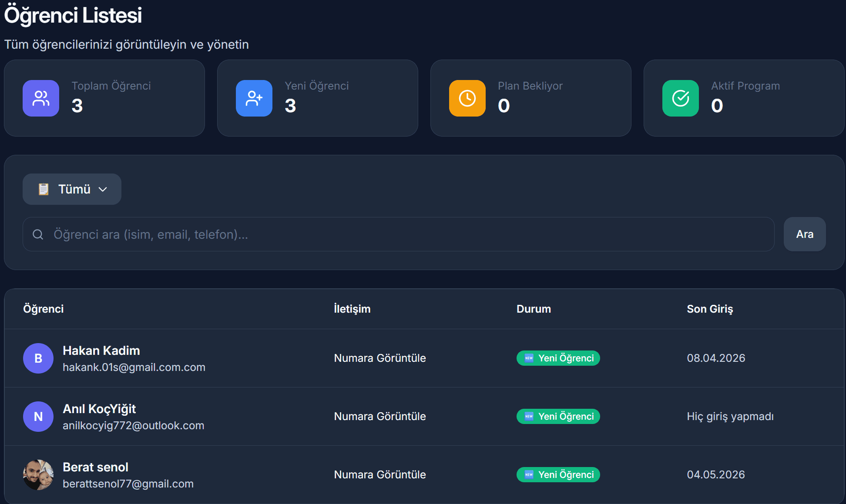Select the name Berat senol
The image size is (846, 504).
click(x=95, y=467)
